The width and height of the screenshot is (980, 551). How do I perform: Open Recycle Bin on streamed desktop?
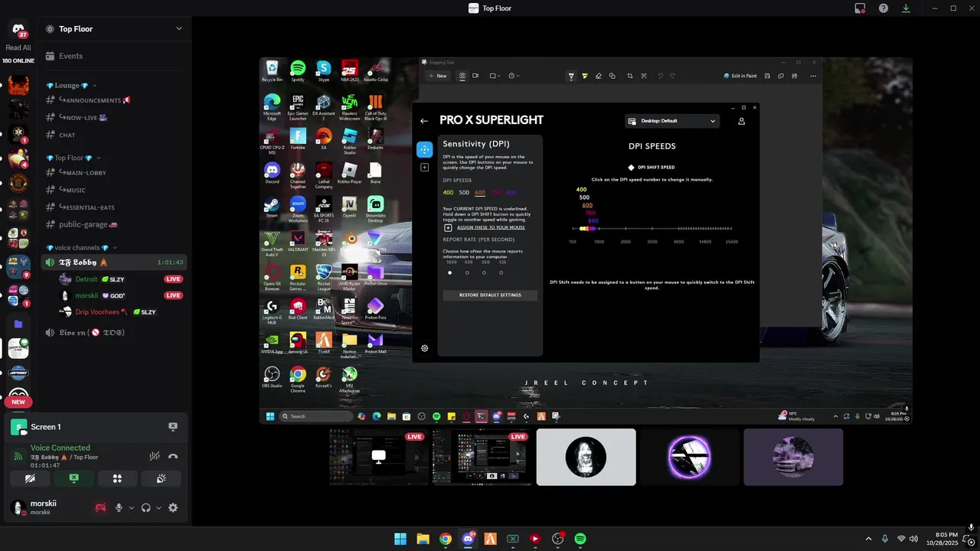272,70
